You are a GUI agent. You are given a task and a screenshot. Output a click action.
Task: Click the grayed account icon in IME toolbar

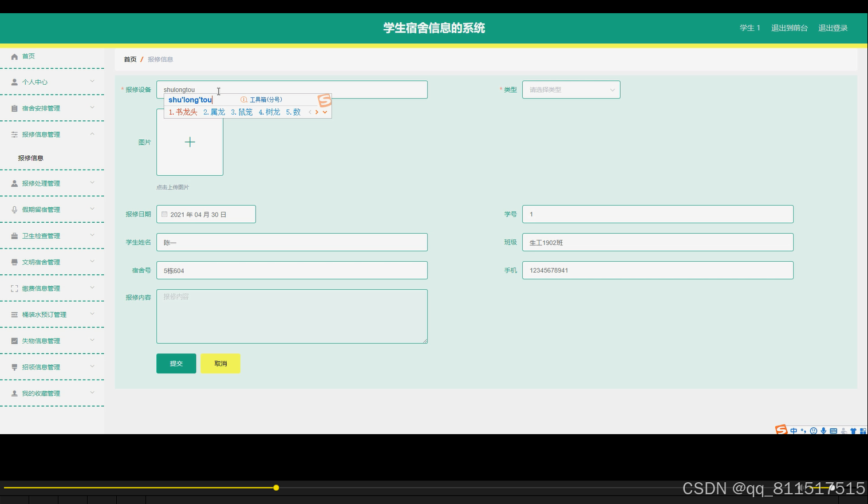pyautogui.click(x=843, y=431)
